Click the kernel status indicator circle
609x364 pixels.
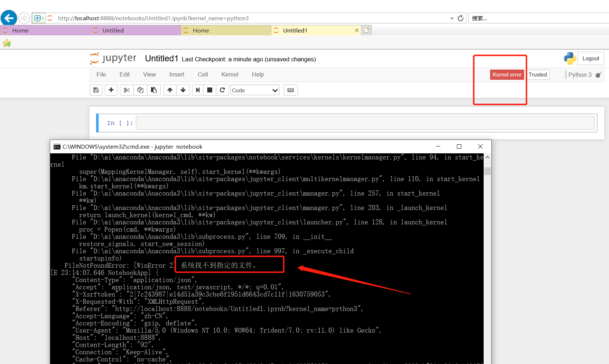(x=598, y=75)
